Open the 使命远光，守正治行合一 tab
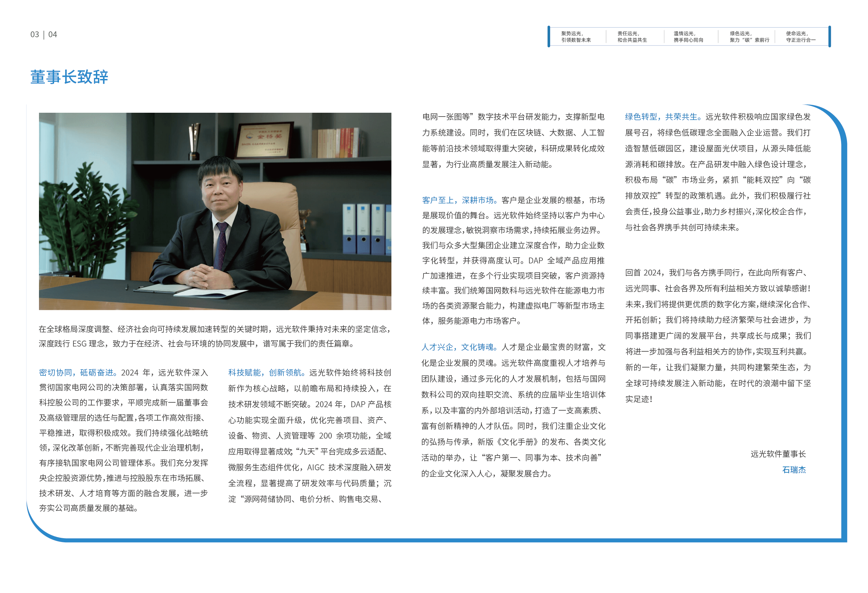This screenshot has height=593, width=868. [801, 37]
